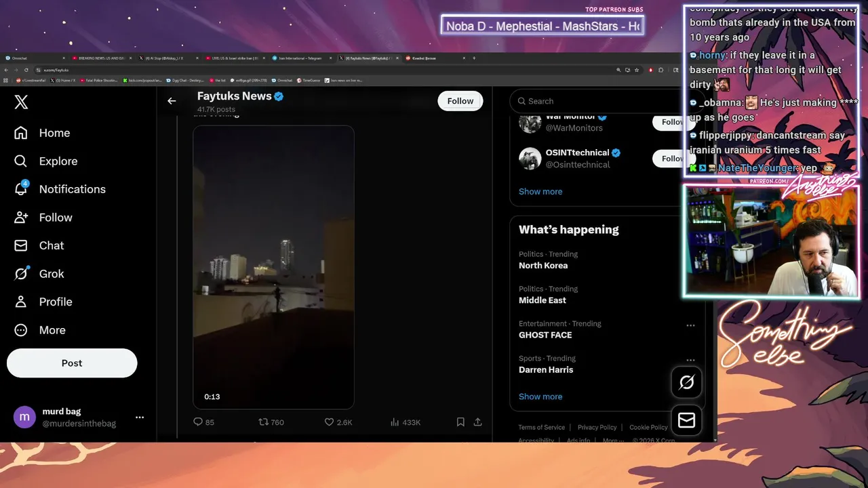The image size is (868, 488).
Task: Open the Home page from the sidebar
Action: click(42, 133)
